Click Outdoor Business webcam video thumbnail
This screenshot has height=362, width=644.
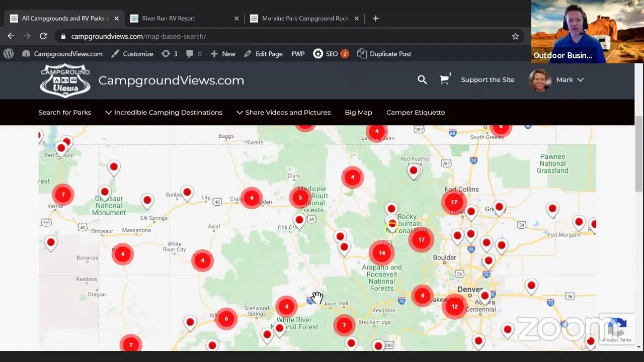coord(588,32)
